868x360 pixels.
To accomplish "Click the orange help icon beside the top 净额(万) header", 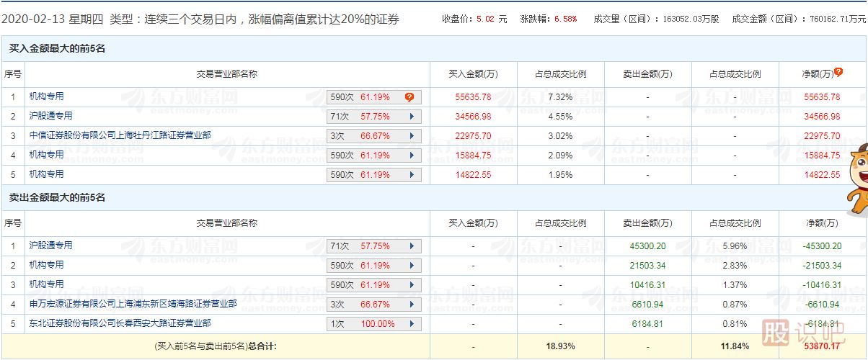I will (838, 72).
